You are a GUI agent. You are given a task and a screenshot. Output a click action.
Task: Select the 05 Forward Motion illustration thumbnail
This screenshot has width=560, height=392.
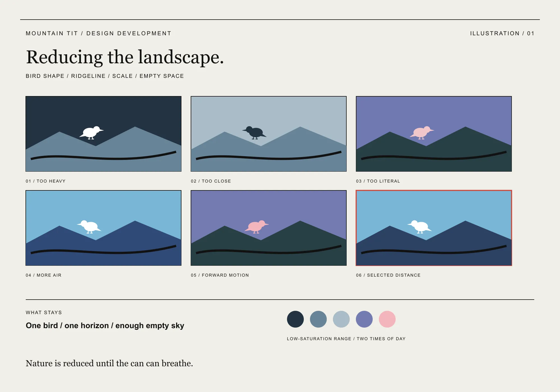tap(269, 228)
